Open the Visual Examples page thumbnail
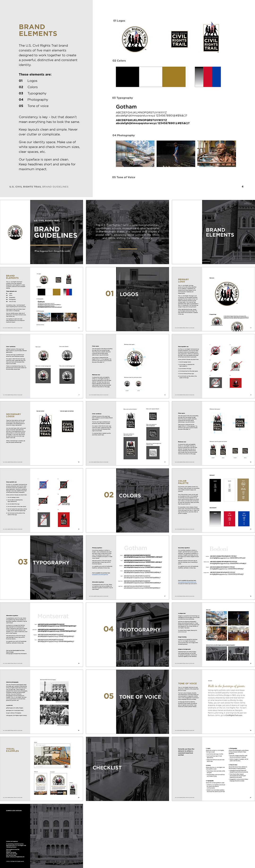The image size is (255, 868). point(41,768)
